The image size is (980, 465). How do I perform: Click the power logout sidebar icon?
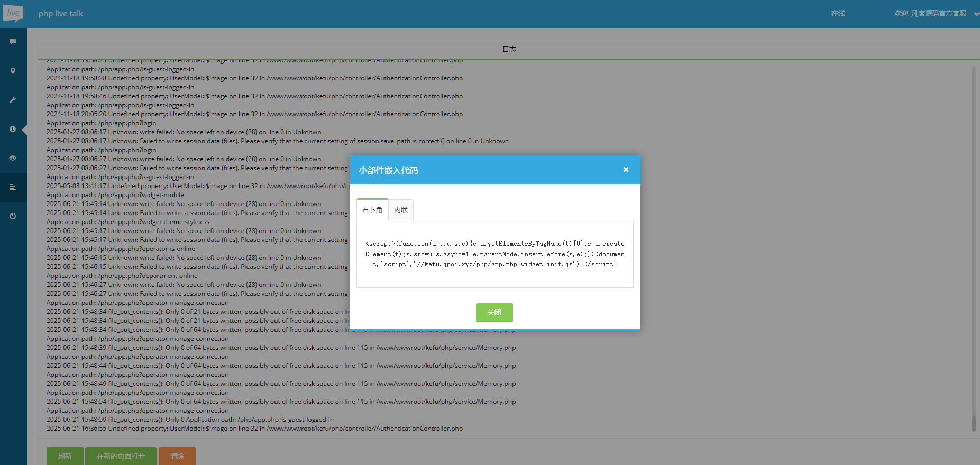(x=13, y=216)
